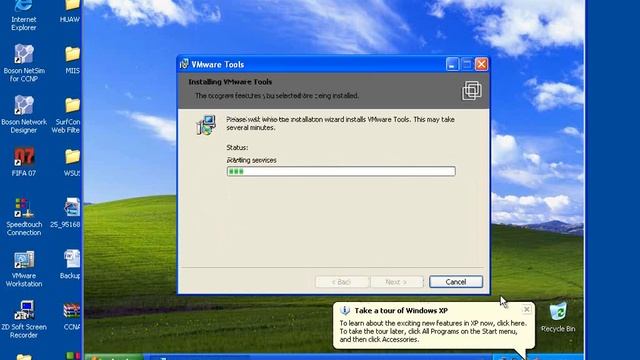Open the Internet Explorer desktop icon

click(23, 16)
